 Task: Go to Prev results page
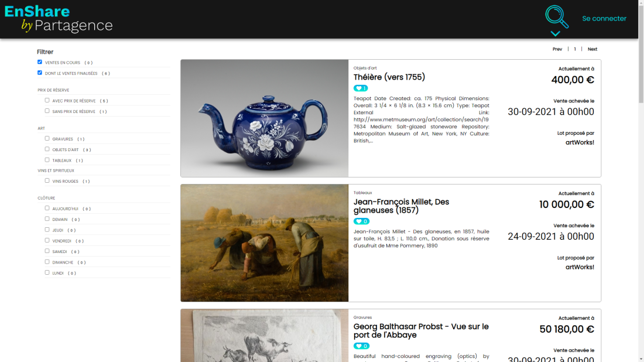(557, 49)
